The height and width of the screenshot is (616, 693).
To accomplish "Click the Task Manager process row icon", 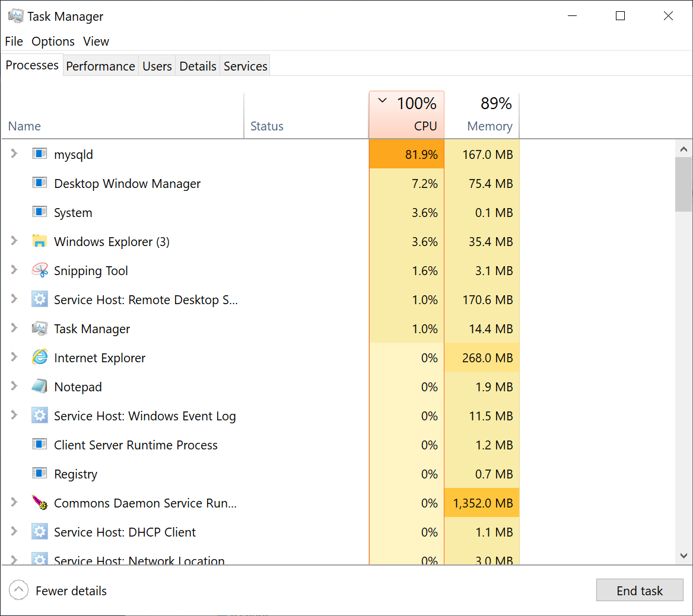I will point(39,328).
